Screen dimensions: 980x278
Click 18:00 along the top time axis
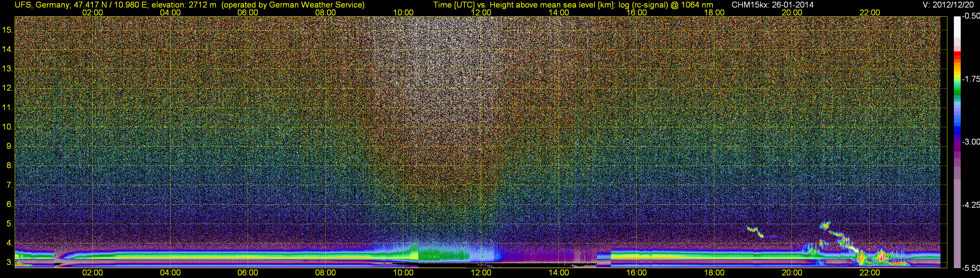click(x=714, y=12)
